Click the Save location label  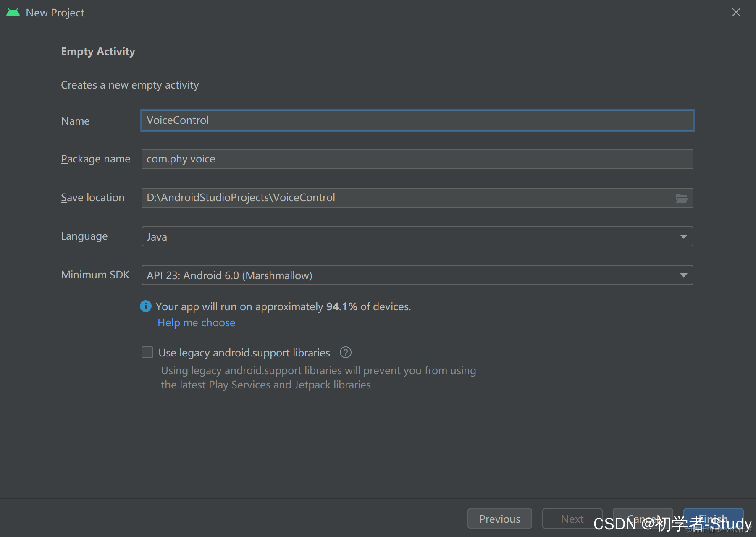[x=92, y=197]
